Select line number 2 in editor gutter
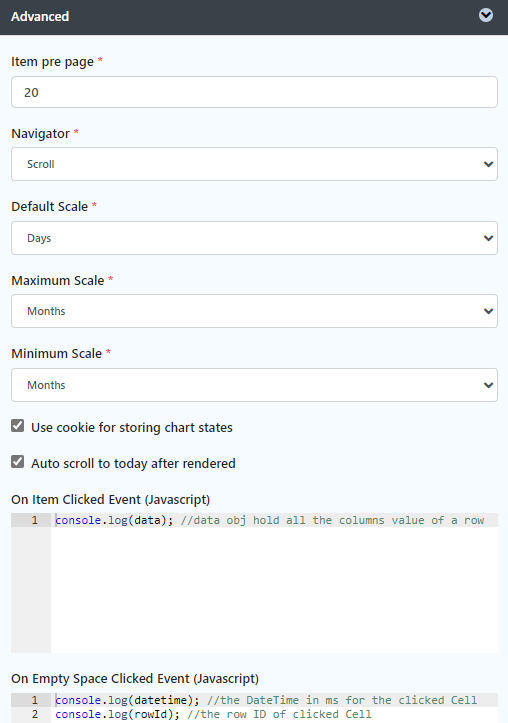Image resolution: width=508 pixels, height=723 pixels. tap(35, 714)
